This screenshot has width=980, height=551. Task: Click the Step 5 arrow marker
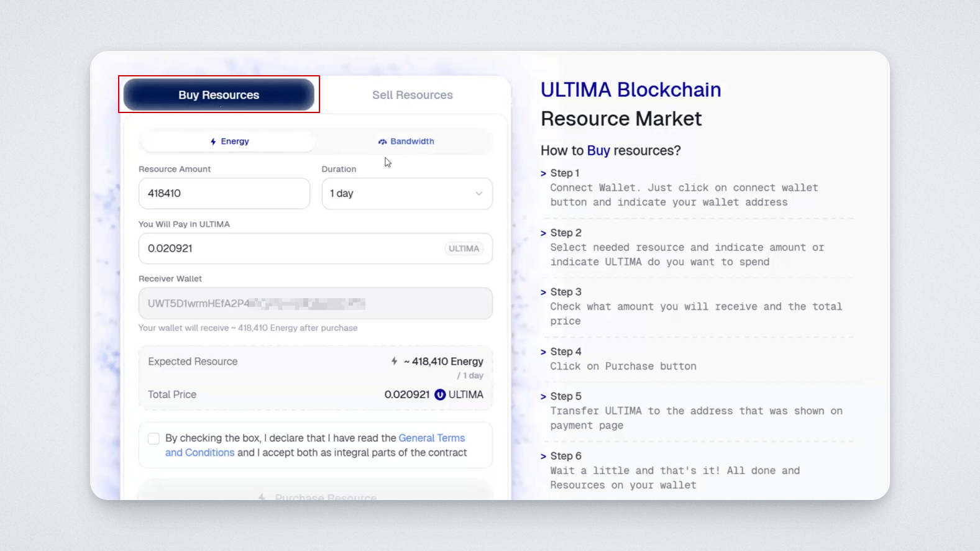pyautogui.click(x=543, y=397)
